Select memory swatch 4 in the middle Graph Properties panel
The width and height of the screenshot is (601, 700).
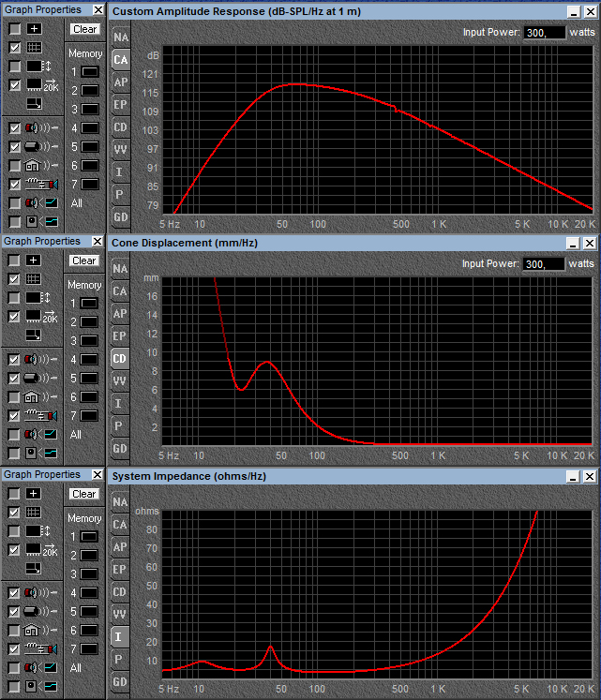click(x=89, y=360)
